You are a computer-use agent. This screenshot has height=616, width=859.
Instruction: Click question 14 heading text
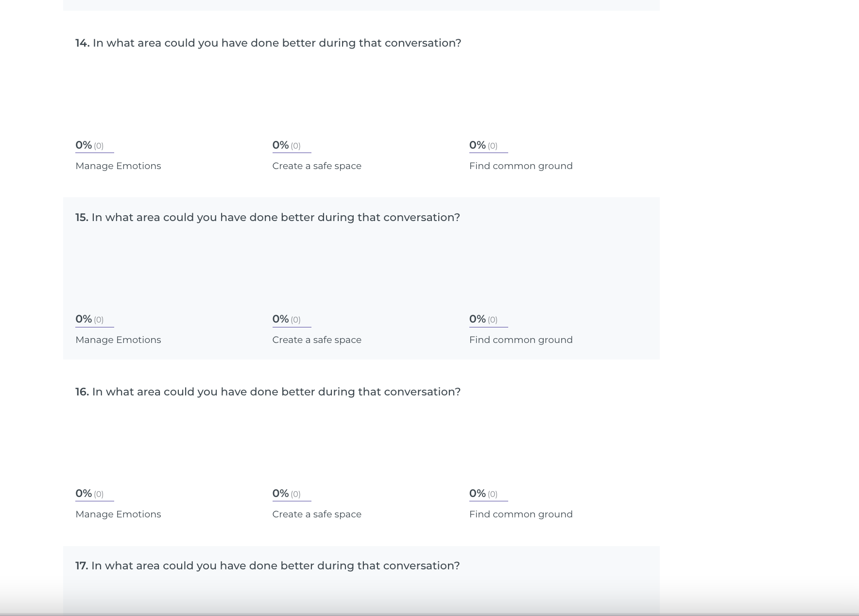[268, 43]
